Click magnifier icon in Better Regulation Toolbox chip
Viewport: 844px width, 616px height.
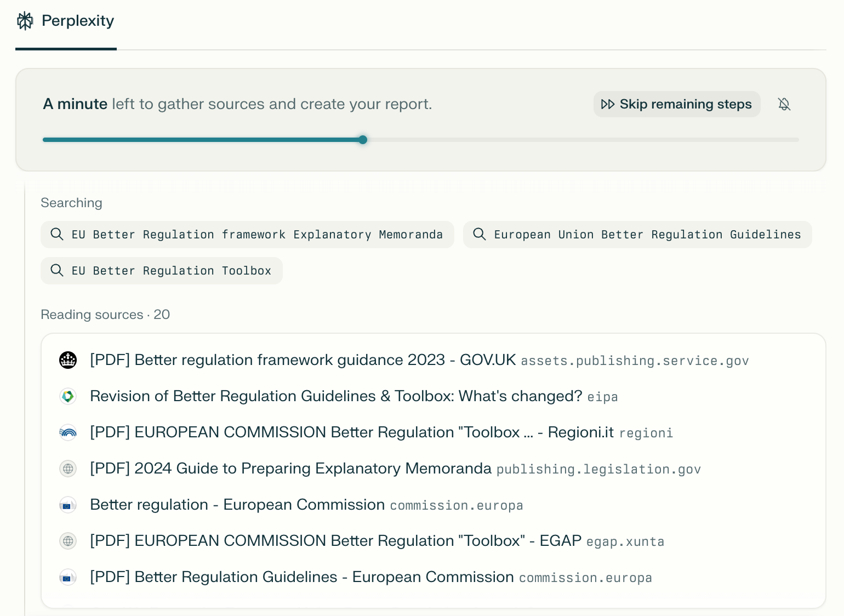tap(57, 270)
